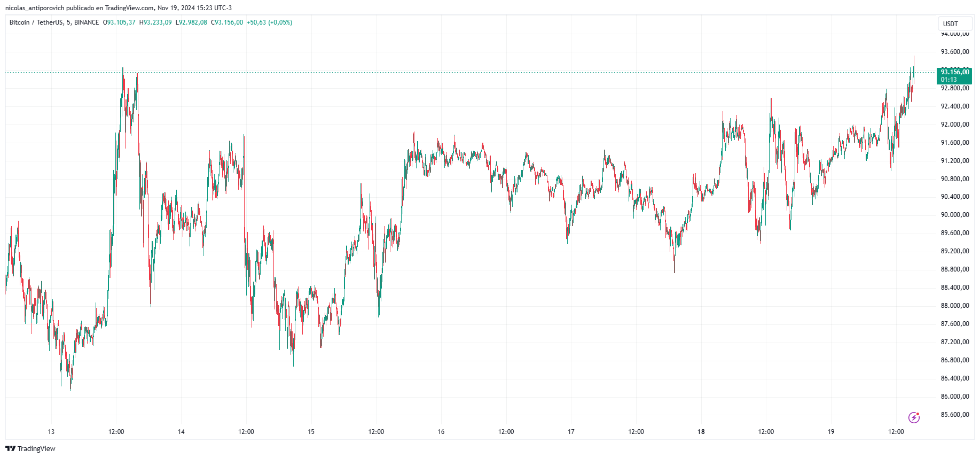Click date label 13 on time axis
The height and width of the screenshot is (458, 980).
[x=51, y=432]
